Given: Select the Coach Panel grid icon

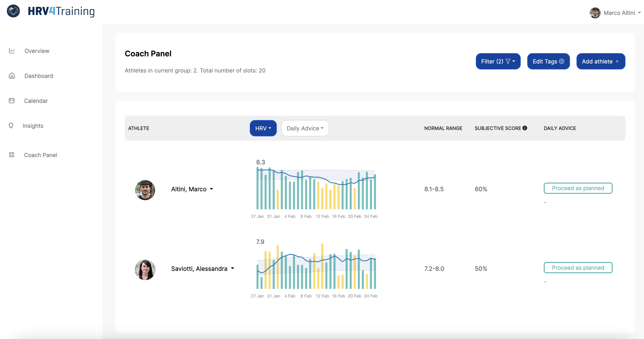Looking at the screenshot, I should tap(12, 155).
